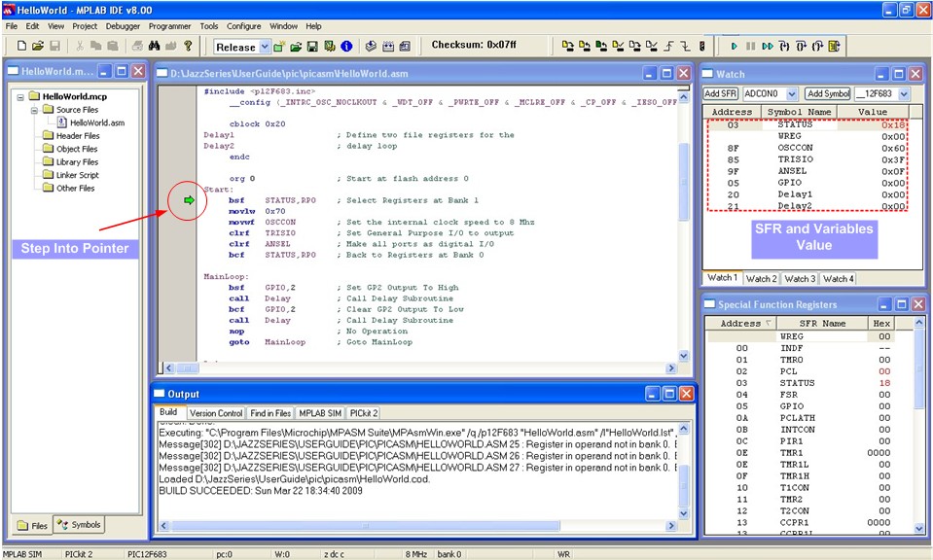The height and width of the screenshot is (560, 933).
Task: Click the code editor horizontal scrollbar left arrow
Action: [x=169, y=367]
